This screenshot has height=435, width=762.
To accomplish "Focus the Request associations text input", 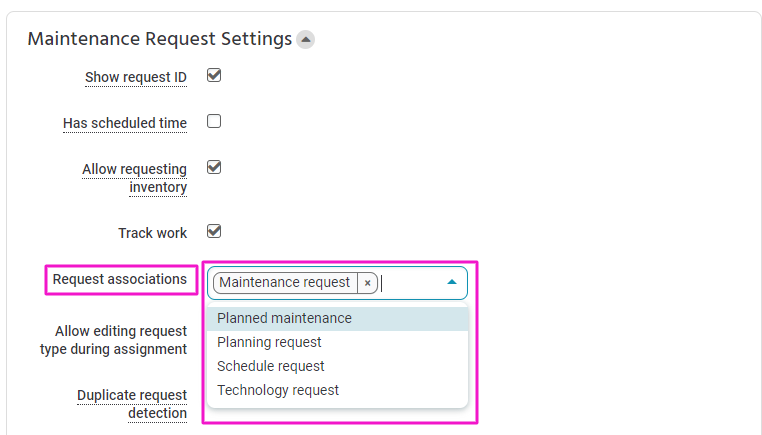I will (411, 283).
